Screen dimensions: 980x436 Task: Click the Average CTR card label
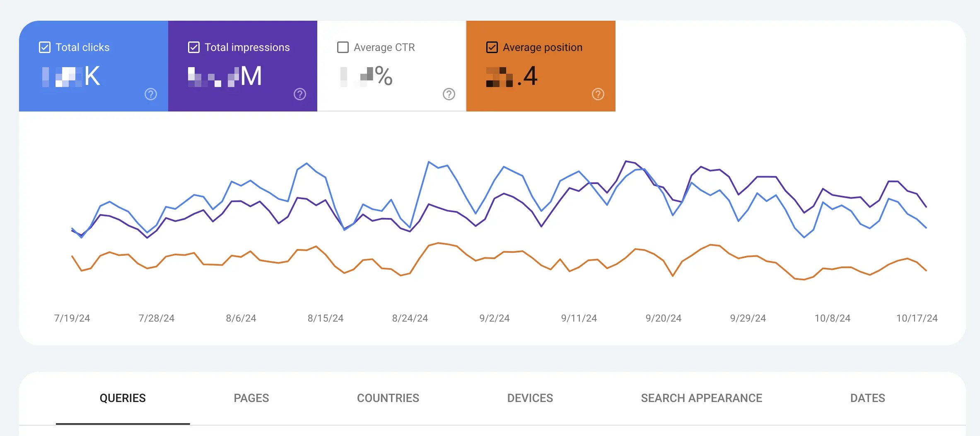click(384, 47)
